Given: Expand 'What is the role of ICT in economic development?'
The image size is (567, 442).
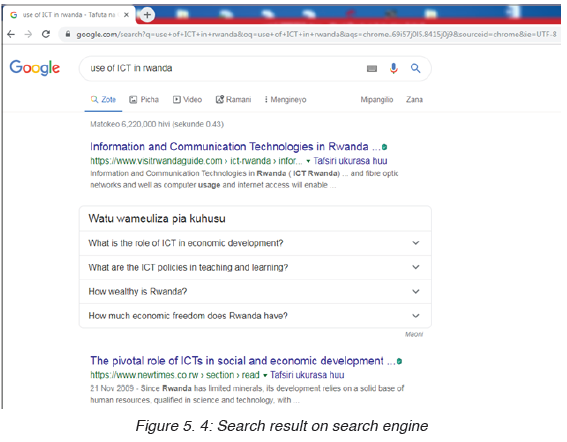Looking at the screenshot, I should point(255,243).
